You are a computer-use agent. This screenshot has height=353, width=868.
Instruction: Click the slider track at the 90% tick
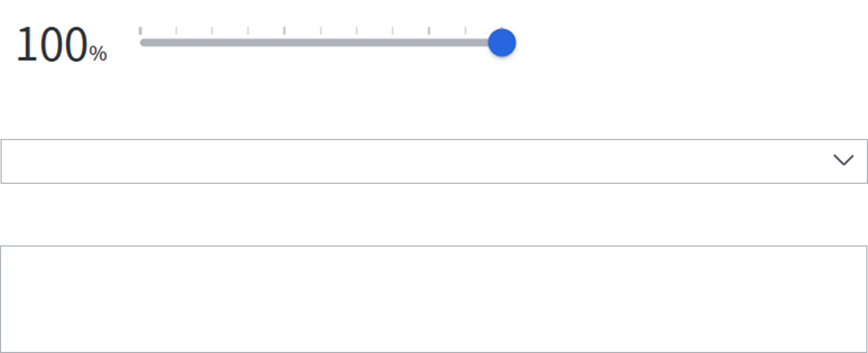coord(465,43)
